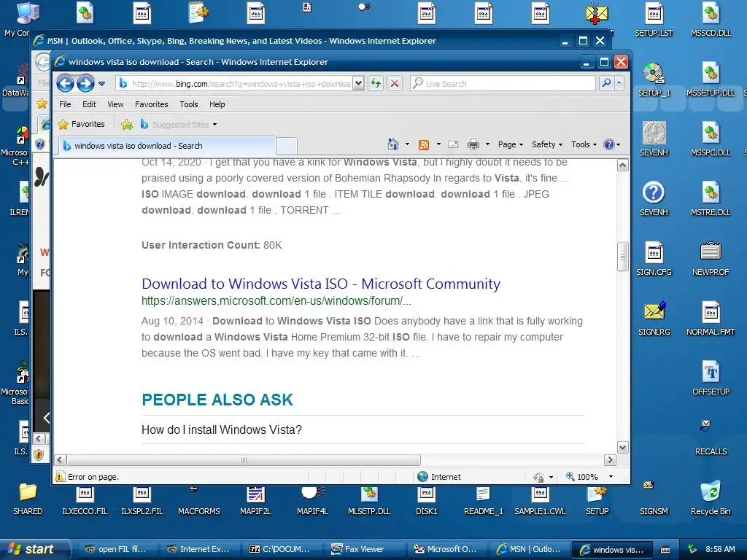This screenshot has height=560, width=747.
Task: Stop loading with the red X icon
Action: click(395, 84)
